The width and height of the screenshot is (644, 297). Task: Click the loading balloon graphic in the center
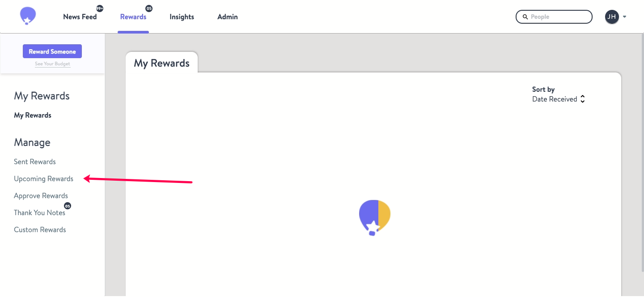point(375,217)
